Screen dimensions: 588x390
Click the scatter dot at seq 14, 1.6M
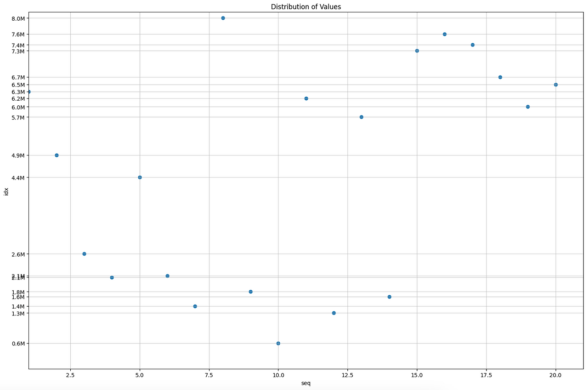pos(389,297)
